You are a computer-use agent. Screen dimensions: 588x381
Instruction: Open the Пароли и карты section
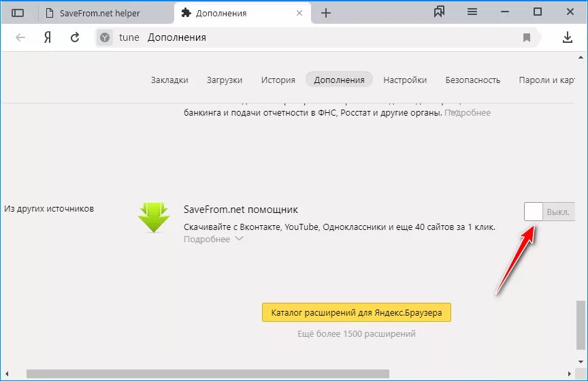tap(546, 80)
